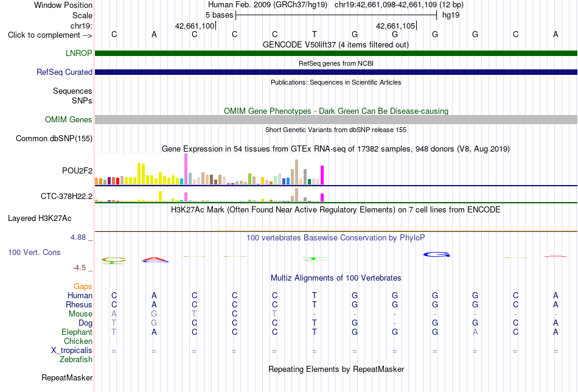Click the Window Position label

[63, 5]
